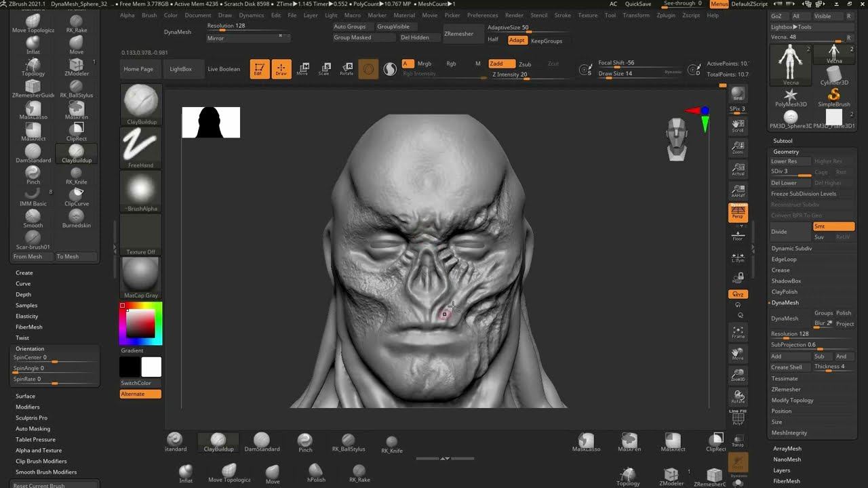
Task: Select the Pinch brush in bottom shelf
Action: (x=305, y=443)
